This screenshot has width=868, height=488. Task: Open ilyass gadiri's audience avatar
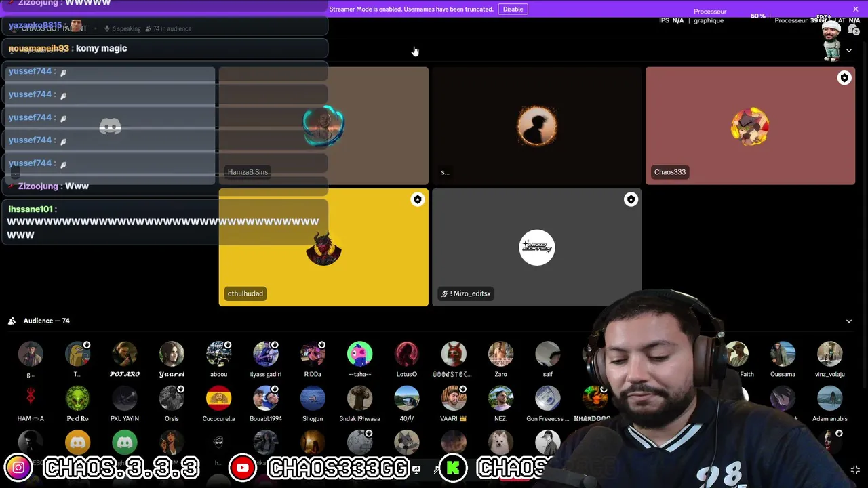(266, 354)
